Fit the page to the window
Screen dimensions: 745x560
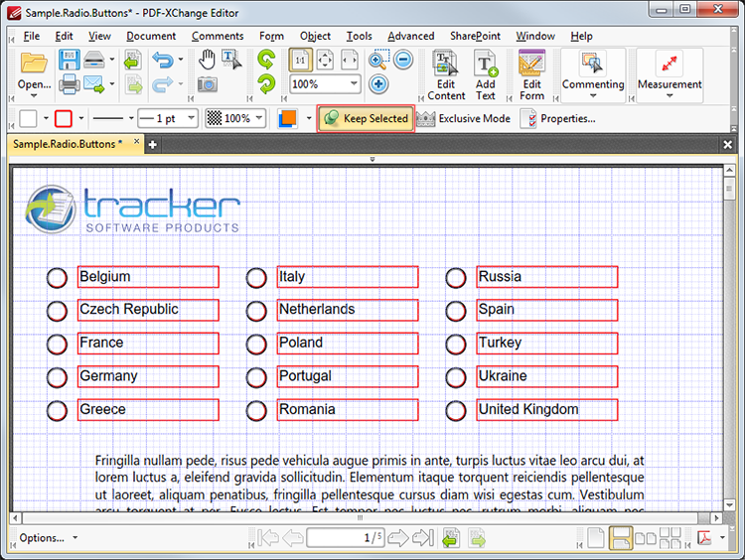point(325,61)
